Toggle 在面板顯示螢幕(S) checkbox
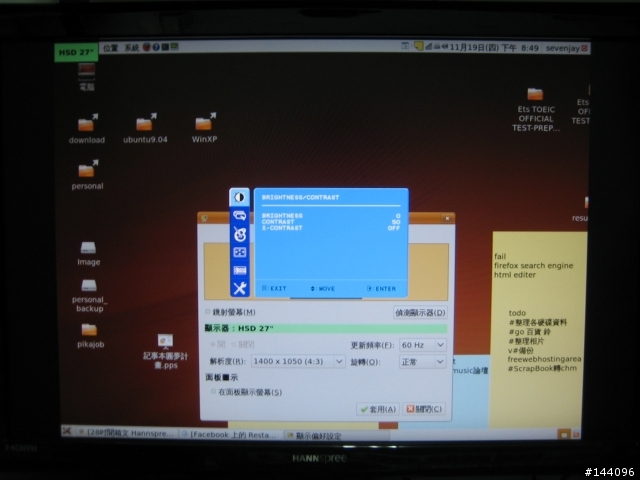The height and width of the screenshot is (480, 640). click(x=213, y=391)
